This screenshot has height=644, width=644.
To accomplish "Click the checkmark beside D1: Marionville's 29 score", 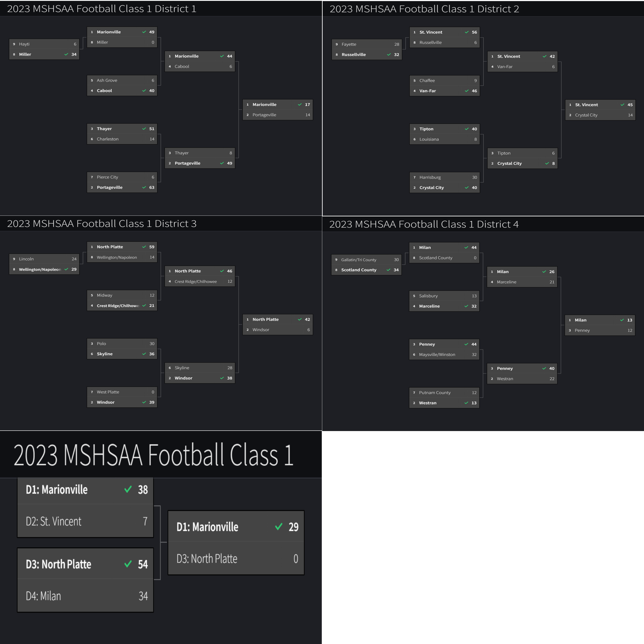I will coord(279,527).
